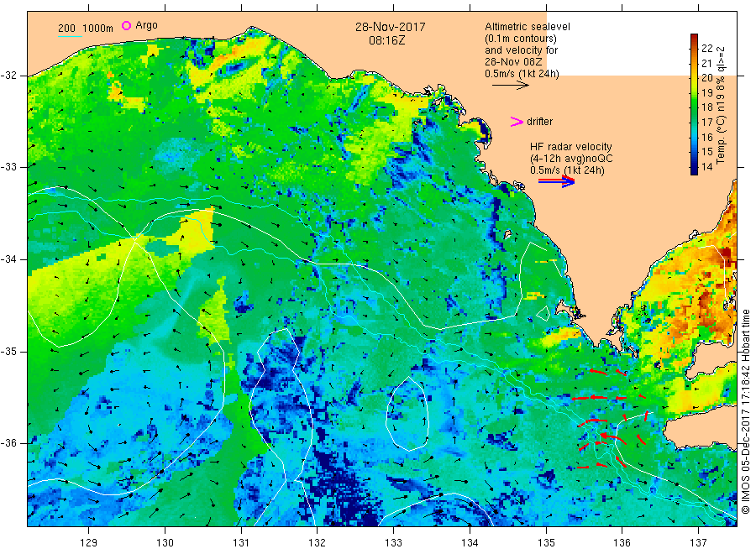Click the red HF radar velocity arrows cluster
The image size is (756, 554).
[x=612, y=419]
